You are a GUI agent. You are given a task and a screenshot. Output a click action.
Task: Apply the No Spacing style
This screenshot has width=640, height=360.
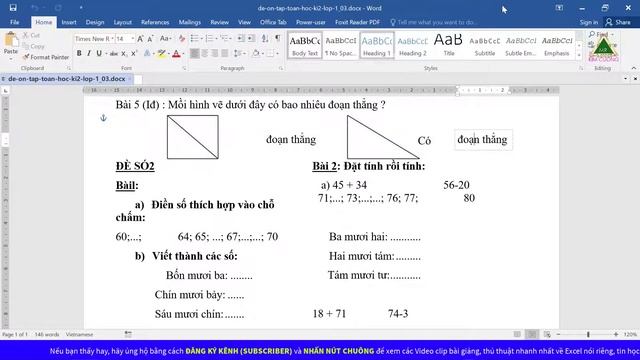tap(341, 45)
